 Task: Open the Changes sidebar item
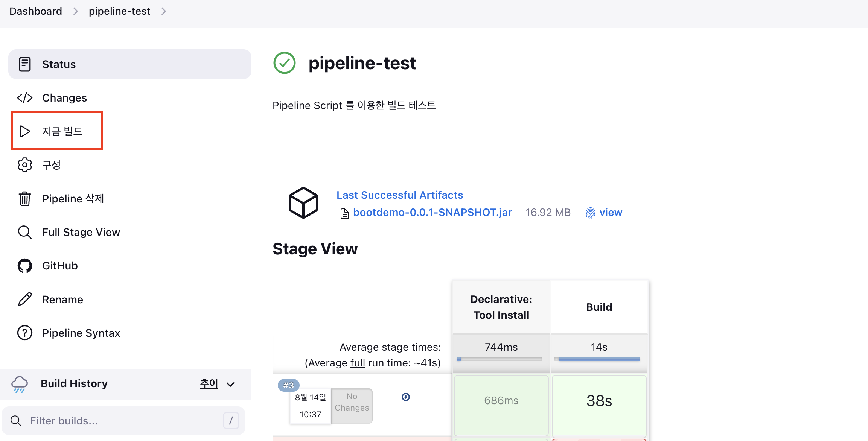[x=64, y=98]
